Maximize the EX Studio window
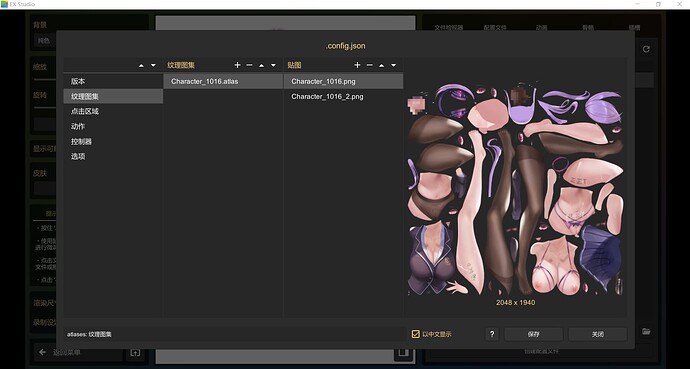 pos(658,4)
